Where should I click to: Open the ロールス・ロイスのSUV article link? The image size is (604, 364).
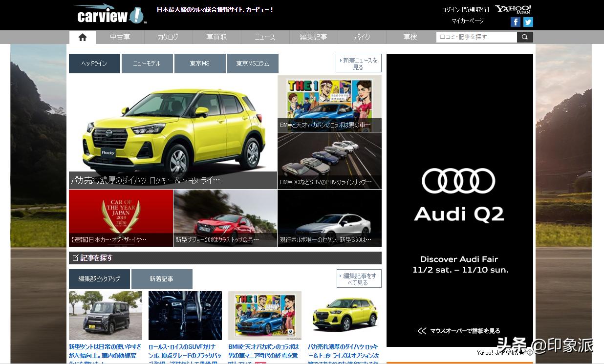point(185,353)
